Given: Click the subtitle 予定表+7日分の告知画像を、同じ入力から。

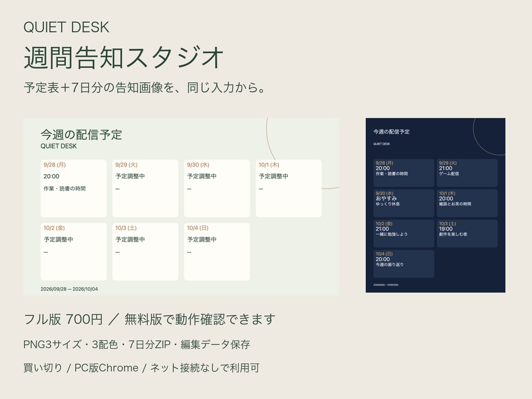Looking at the screenshot, I should pos(145,87).
